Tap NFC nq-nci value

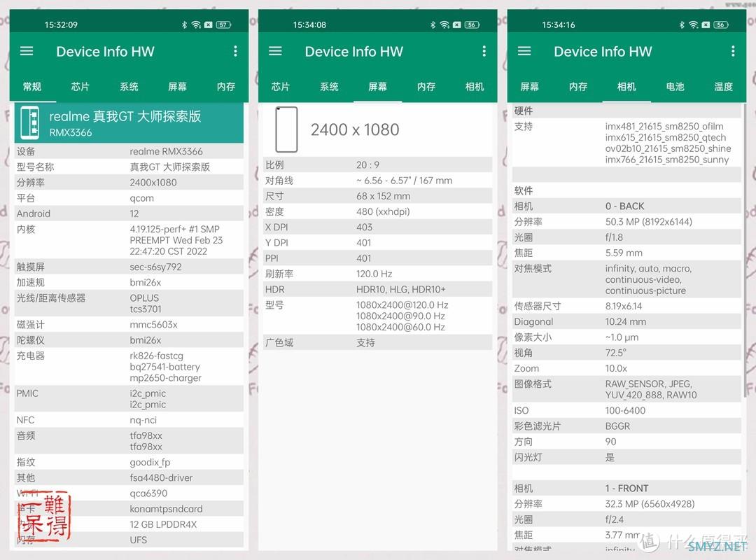[143, 420]
